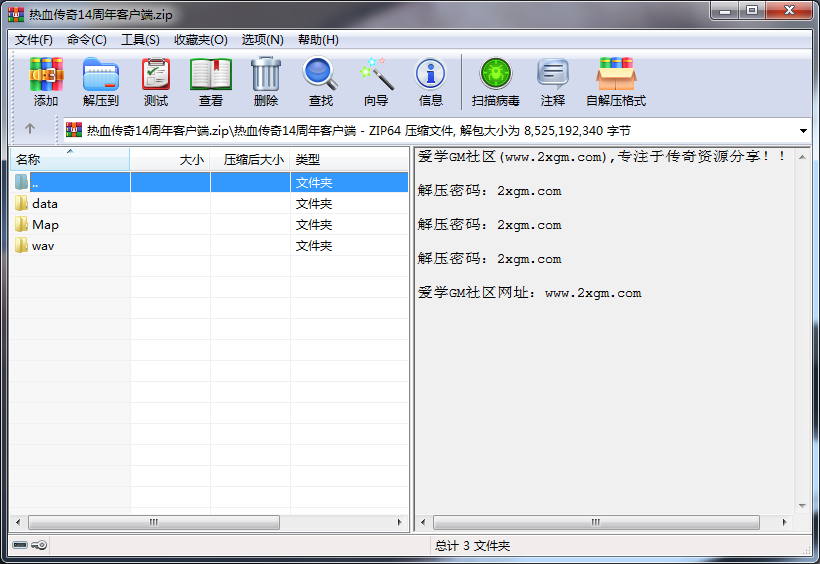Image resolution: width=820 pixels, height=564 pixels.
Task: Open the 收藏夹(O) menu
Action: click(201, 40)
